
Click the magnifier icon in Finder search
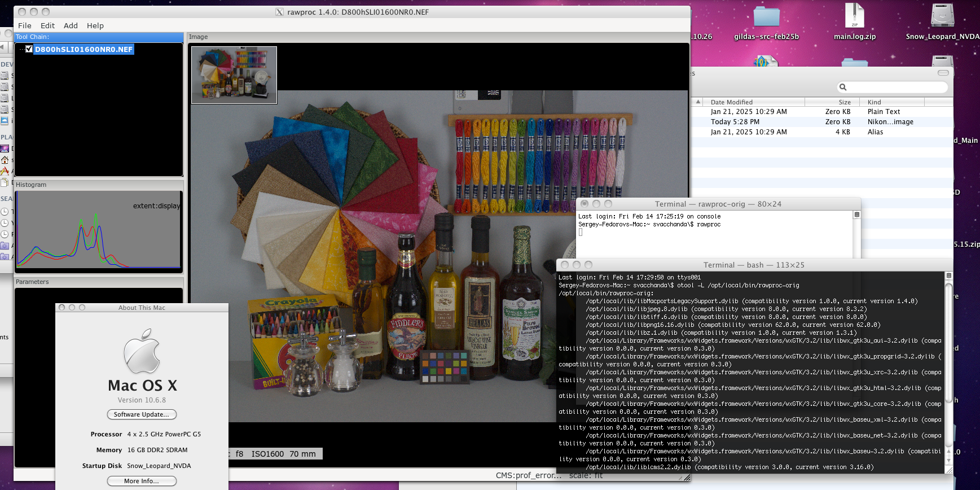pos(843,87)
